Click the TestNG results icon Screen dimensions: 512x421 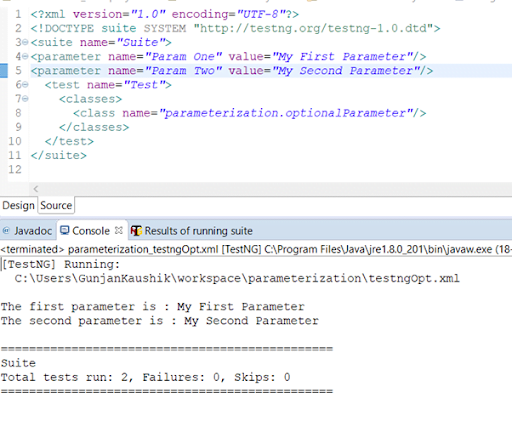click(136, 231)
